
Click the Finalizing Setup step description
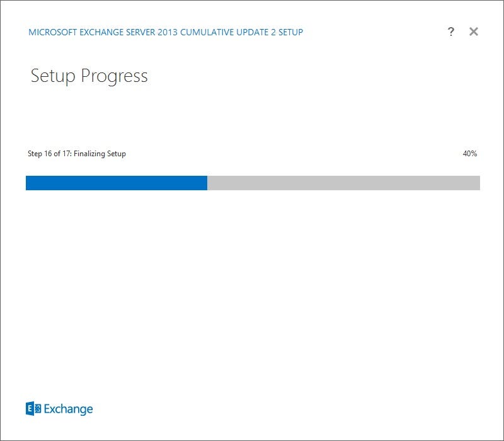click(101, 153)
